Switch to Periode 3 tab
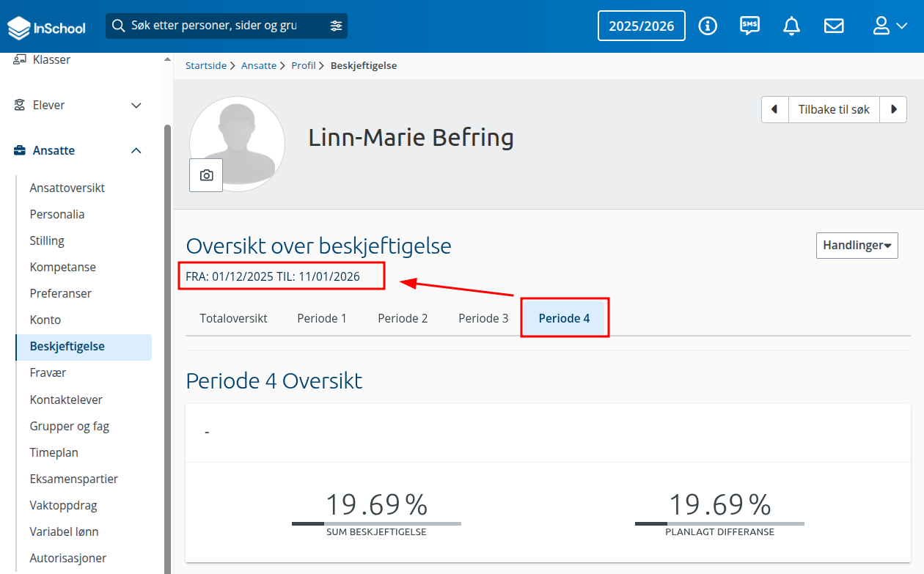Viewport: 924px width, 574px height. 483,318
